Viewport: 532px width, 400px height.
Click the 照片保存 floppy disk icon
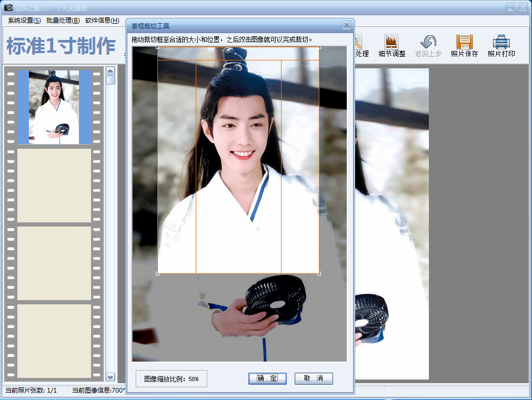(x=464, y=43)
